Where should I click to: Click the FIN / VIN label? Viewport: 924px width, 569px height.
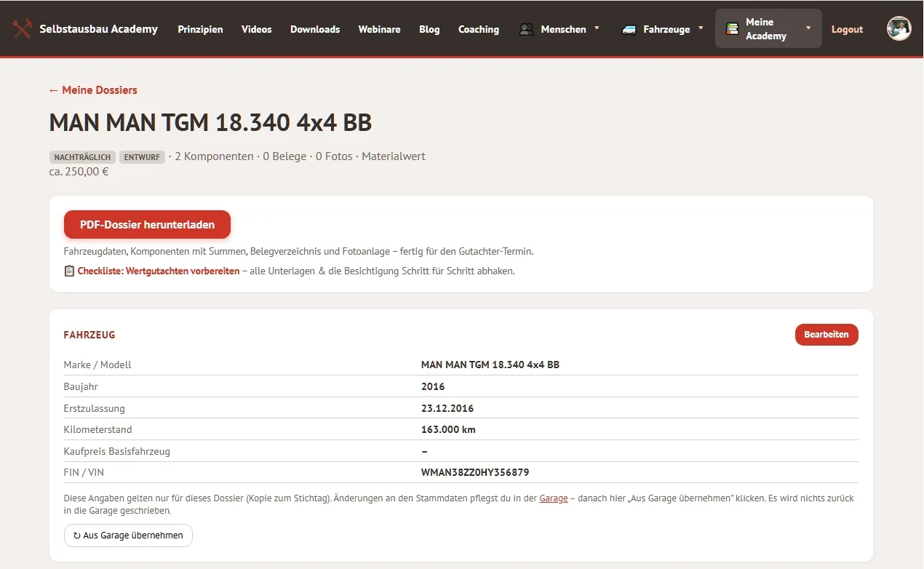(x=84, y=472)
